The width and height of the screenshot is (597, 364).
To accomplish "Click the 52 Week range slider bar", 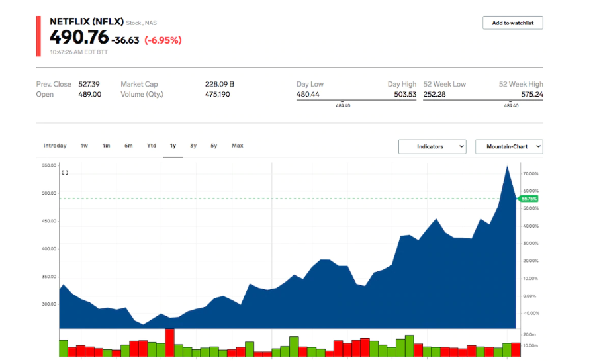I will (x=482, y=100).
